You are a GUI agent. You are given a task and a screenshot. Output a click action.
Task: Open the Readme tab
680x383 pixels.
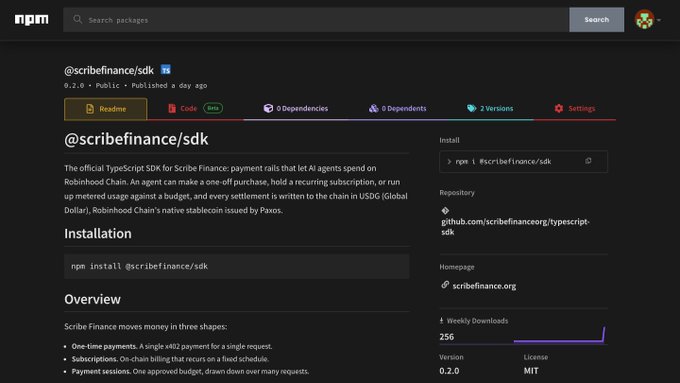click(x=106, y=109)
